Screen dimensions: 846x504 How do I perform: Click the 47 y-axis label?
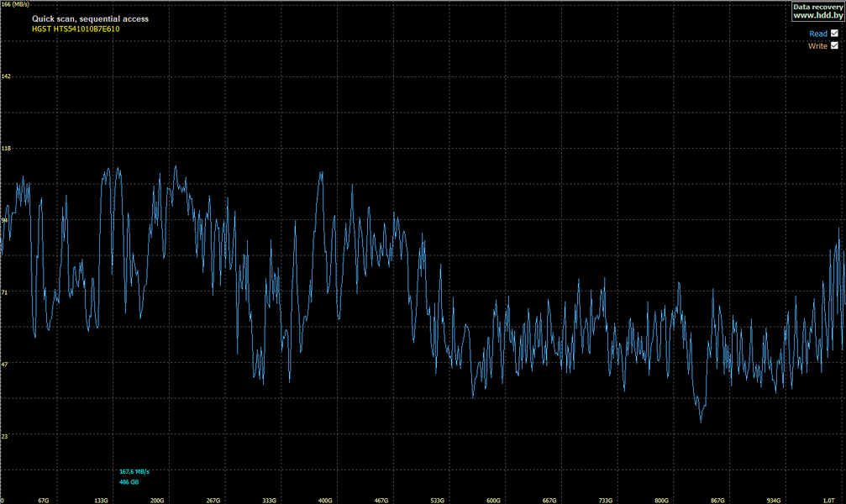tap(4, 365)
